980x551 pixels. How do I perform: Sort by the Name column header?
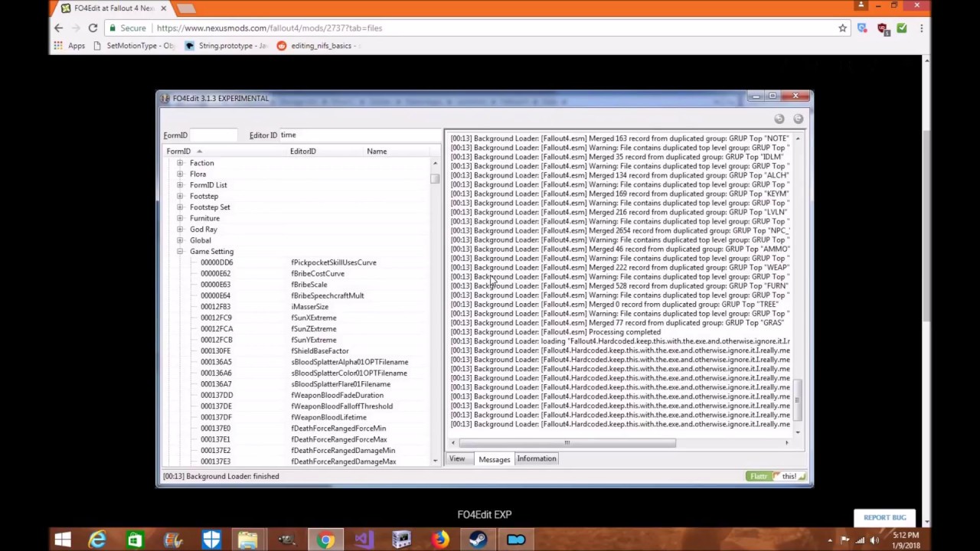point(397,152)
